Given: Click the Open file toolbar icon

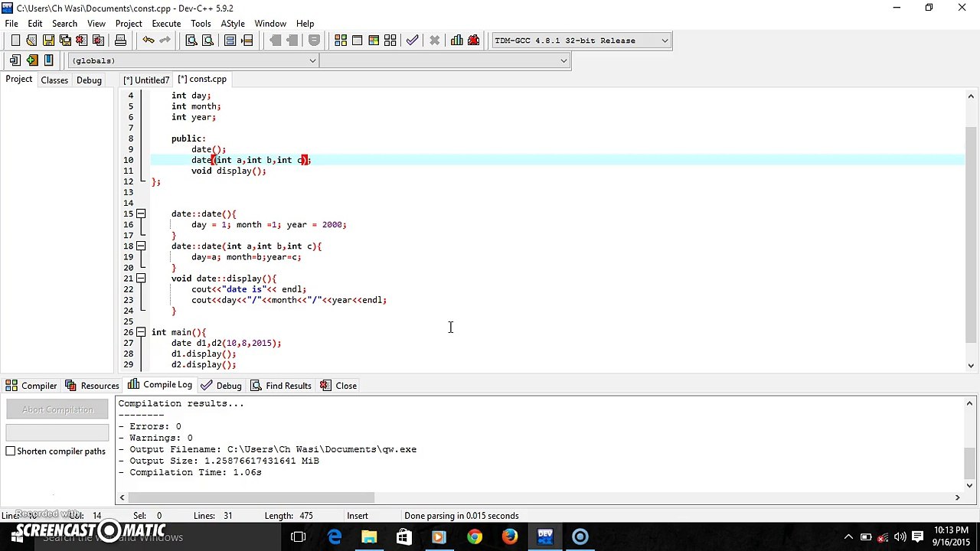Looking at the screenshot, I should point(31,41).
